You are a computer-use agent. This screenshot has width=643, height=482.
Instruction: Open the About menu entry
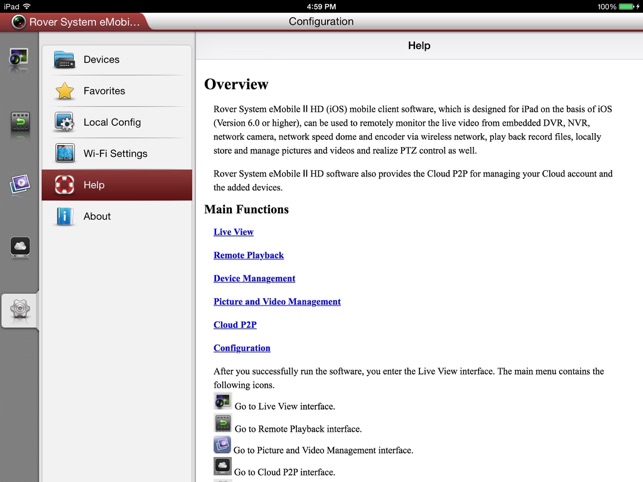tap(117, 216)
